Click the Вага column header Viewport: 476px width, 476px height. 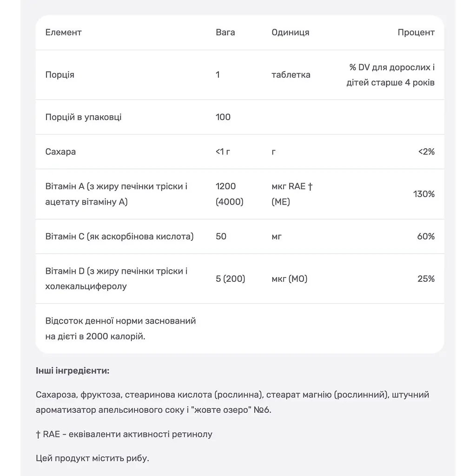click(x=225, y=33)
